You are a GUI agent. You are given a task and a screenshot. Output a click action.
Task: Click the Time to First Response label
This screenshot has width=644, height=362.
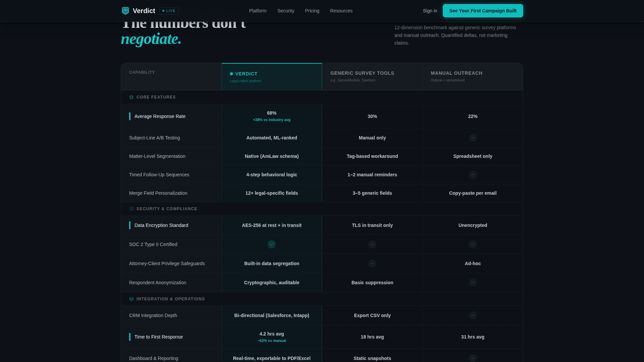click(x=159, y=337)
